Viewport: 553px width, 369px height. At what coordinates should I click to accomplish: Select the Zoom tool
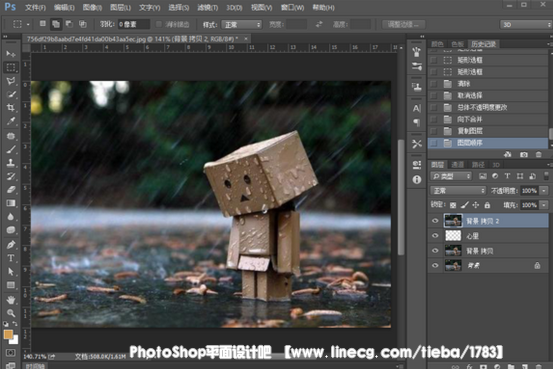[11, 313]
